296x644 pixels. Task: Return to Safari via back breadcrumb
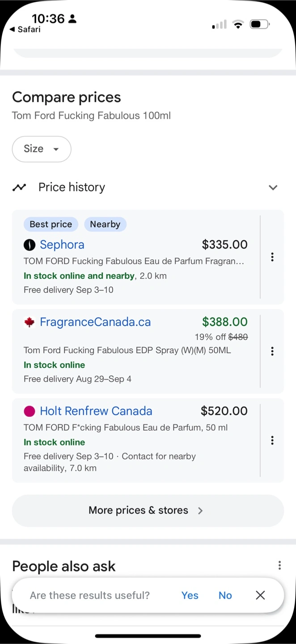coord(25,30)
